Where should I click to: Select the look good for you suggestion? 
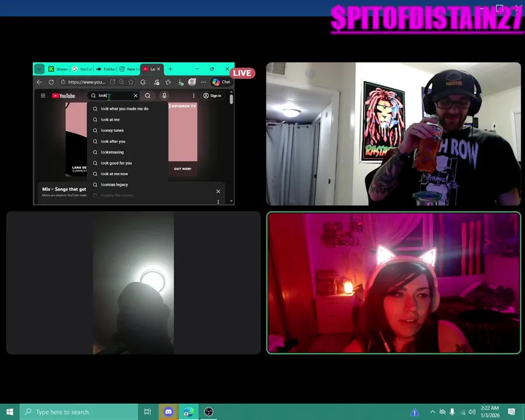(128, 163)
